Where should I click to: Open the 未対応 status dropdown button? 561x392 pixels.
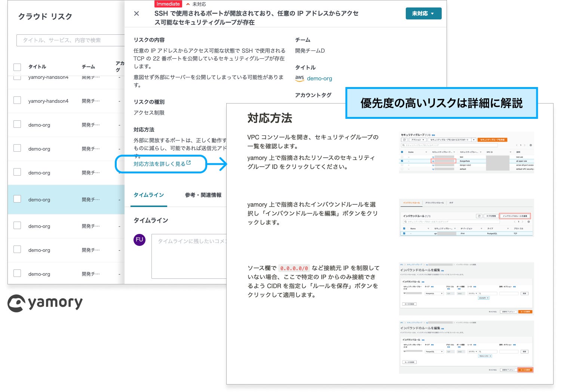coord(423,13)
